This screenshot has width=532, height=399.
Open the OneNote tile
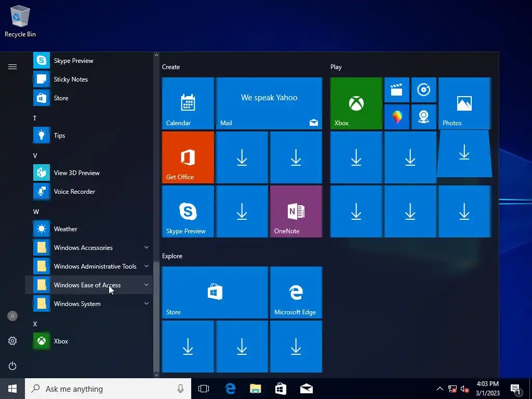(x=296, y=211)
